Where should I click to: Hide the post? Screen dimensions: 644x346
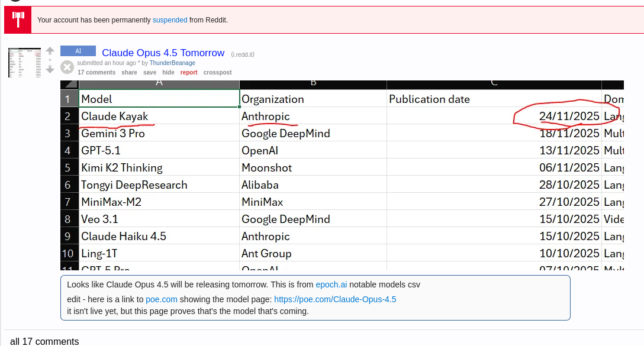[168, 72]
